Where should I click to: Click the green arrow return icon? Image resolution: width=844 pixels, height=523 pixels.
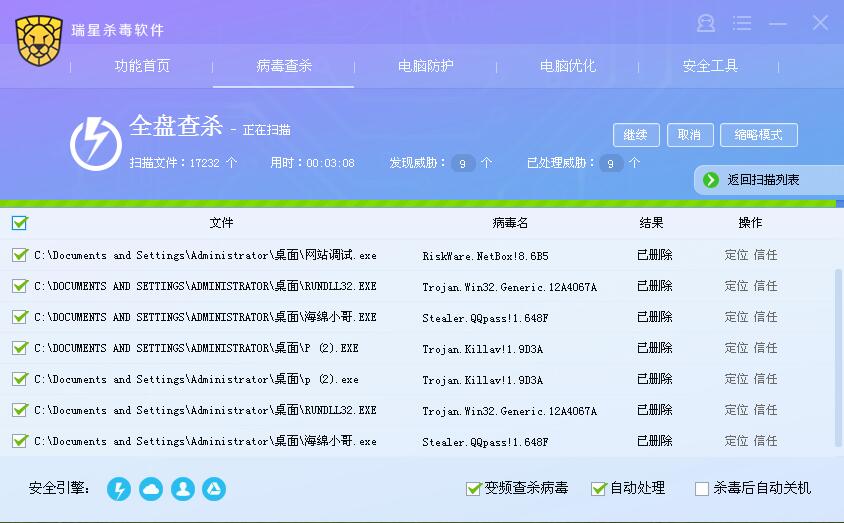(711, 180)
